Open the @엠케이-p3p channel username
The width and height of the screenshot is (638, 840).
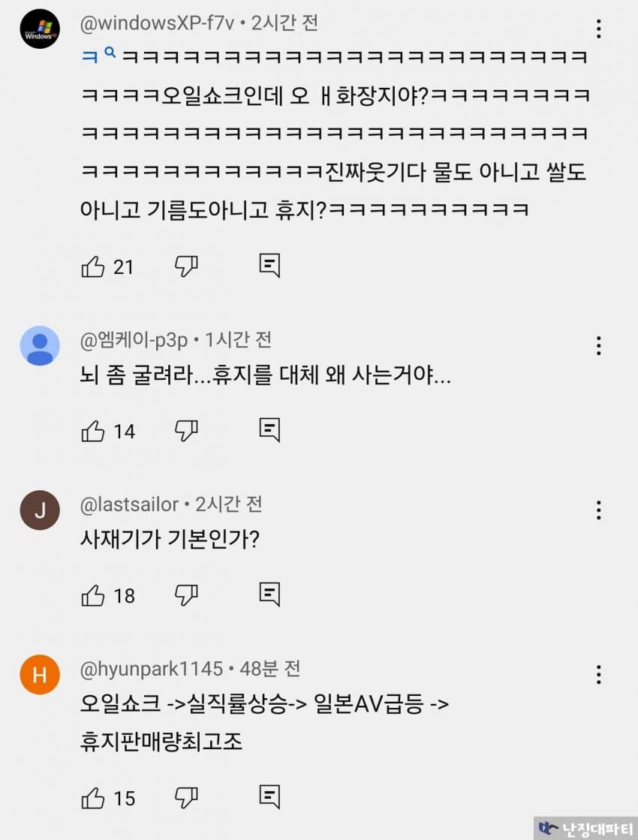pos(134,339)
